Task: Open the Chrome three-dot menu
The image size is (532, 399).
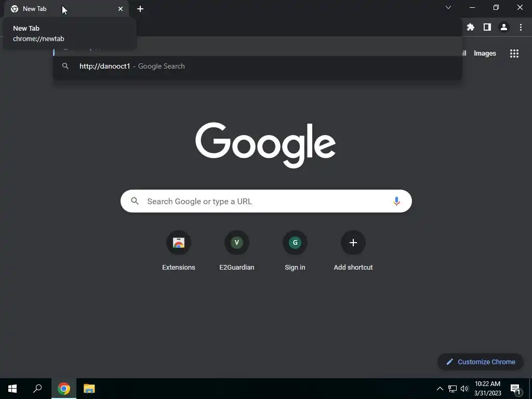Action: coord(521,27)
